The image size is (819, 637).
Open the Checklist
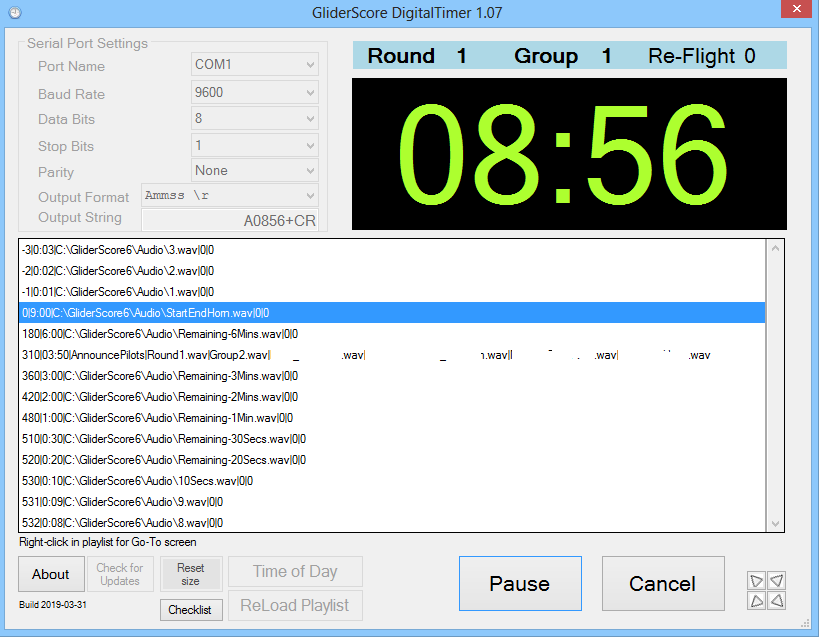(x=191, y=610)
